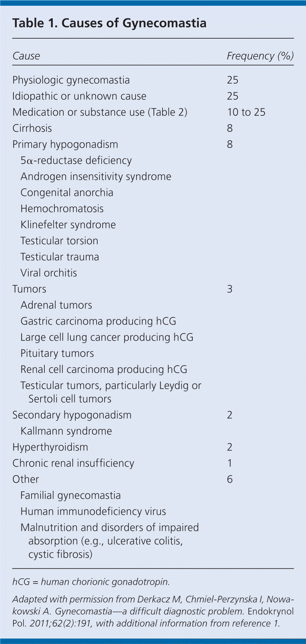Click the 'Medication or substance use (Table 2)' reference
This screenshot has width=306, height=644.
pos(100,112)
